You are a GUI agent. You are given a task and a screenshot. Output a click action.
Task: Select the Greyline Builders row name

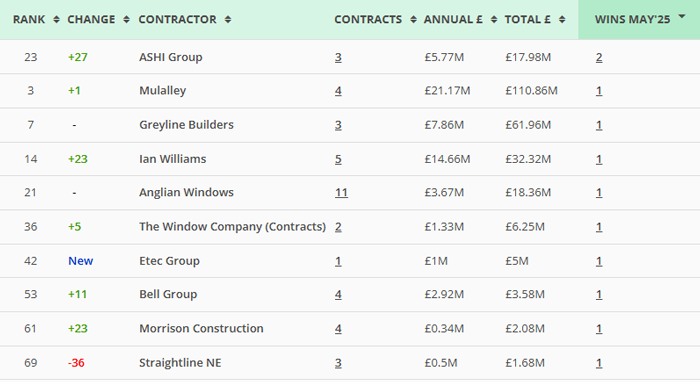[186, 125]
